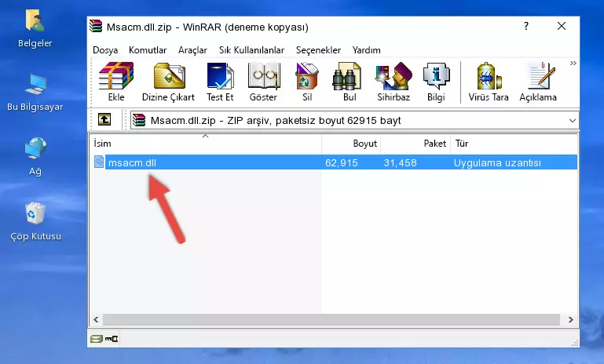Click the WinRAR title bar books icon
This screenshot has width=604, height=364.
click(96, 26)
